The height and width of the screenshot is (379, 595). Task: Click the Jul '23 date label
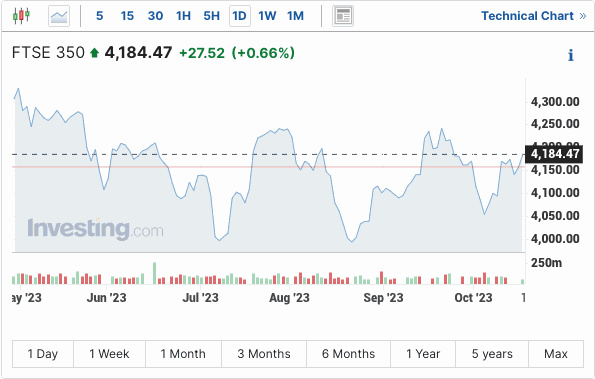click(x=200, y=298)
